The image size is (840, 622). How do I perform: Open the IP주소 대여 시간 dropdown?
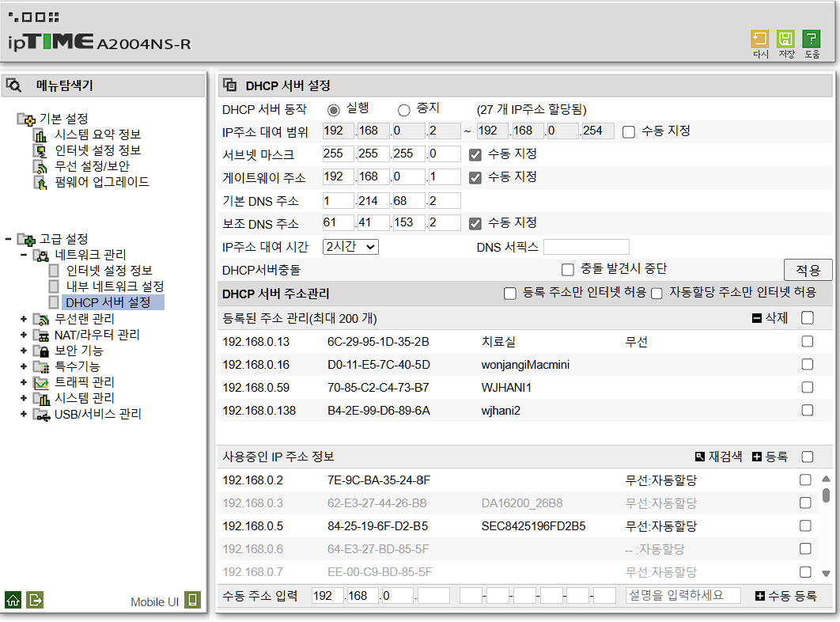click(350, 247)
